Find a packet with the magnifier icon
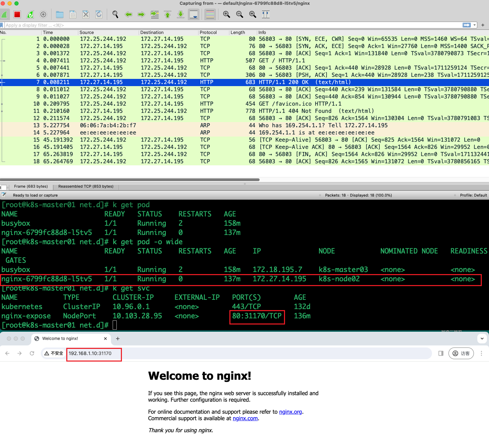This screenshot has width=489, height=448. click(x=115, y=14)
